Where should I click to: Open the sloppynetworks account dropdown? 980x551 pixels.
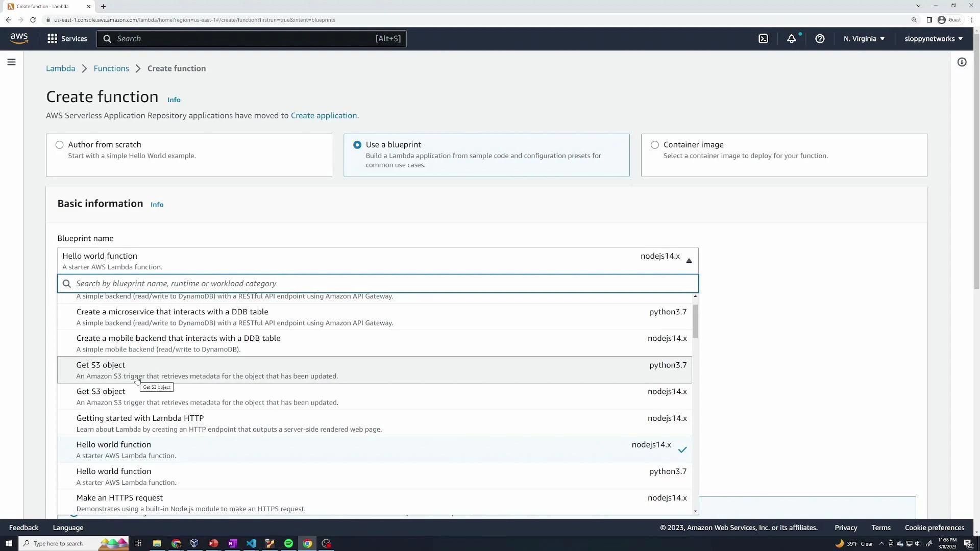tap(934, 38)
